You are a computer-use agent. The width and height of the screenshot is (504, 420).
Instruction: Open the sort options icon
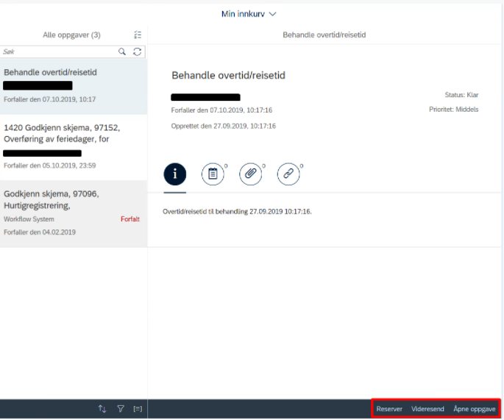coord(102,409)
